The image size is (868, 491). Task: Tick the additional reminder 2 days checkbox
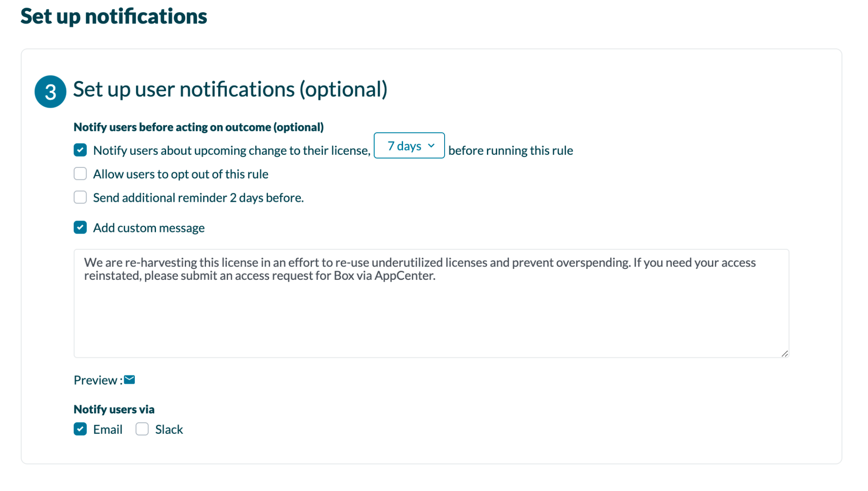pyautogui.click(x=80, y=198)
